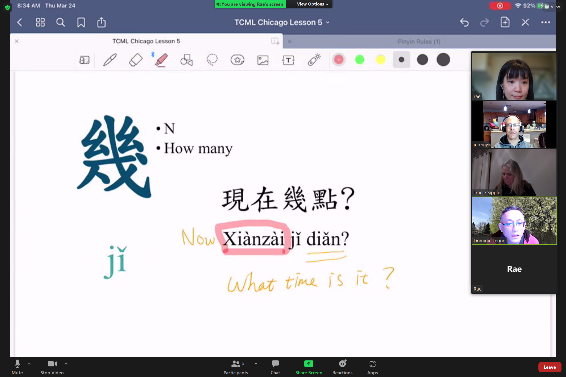The height and width of the screenshot is (377, 566).
Task: Pick the green highlighter color
Action: [360, 60]
